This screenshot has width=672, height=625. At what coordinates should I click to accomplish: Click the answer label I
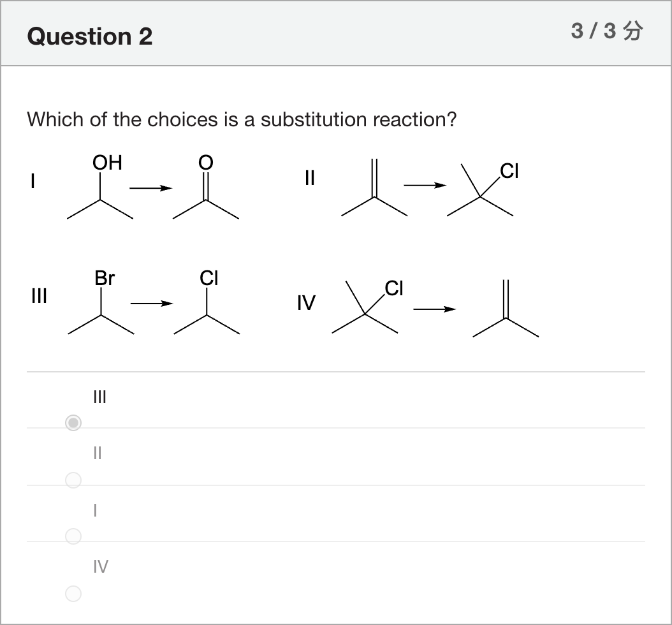tap(95, 510)
